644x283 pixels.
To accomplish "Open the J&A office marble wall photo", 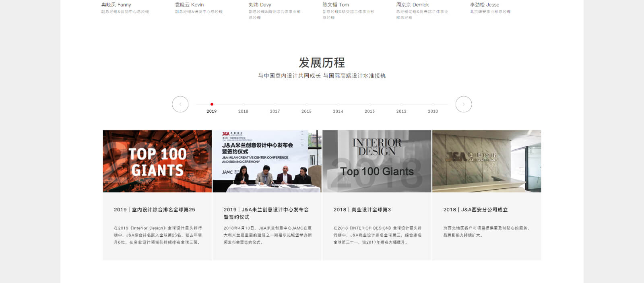I will click(x=486, y=161).
